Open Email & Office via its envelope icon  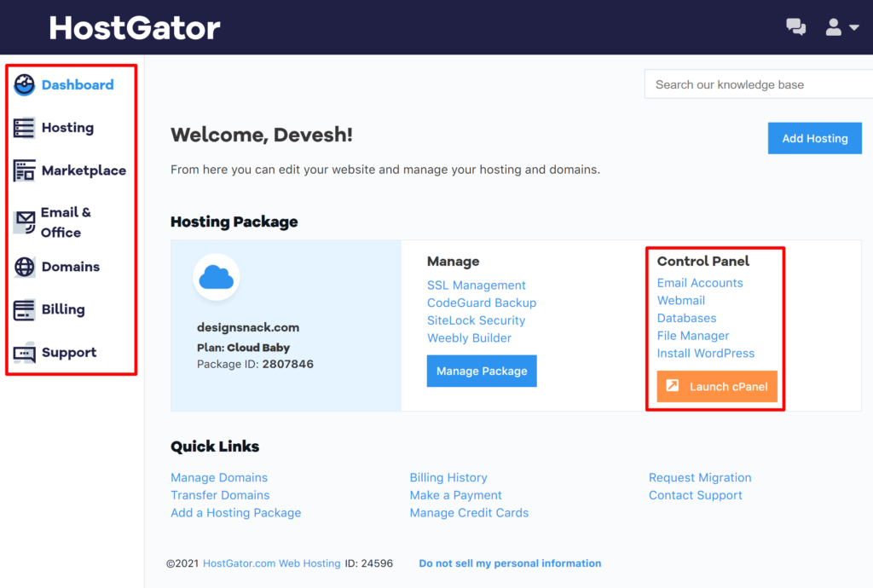tap(24, 222)
